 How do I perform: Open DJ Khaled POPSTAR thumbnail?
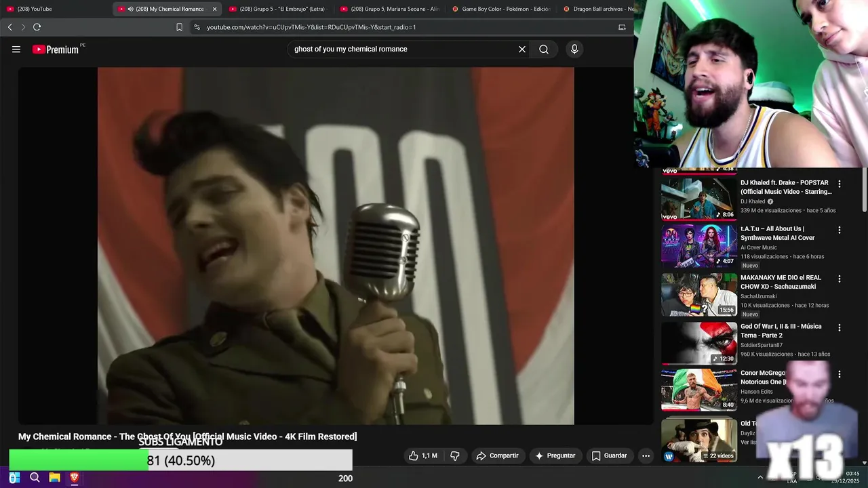click(x=699, y=199)
